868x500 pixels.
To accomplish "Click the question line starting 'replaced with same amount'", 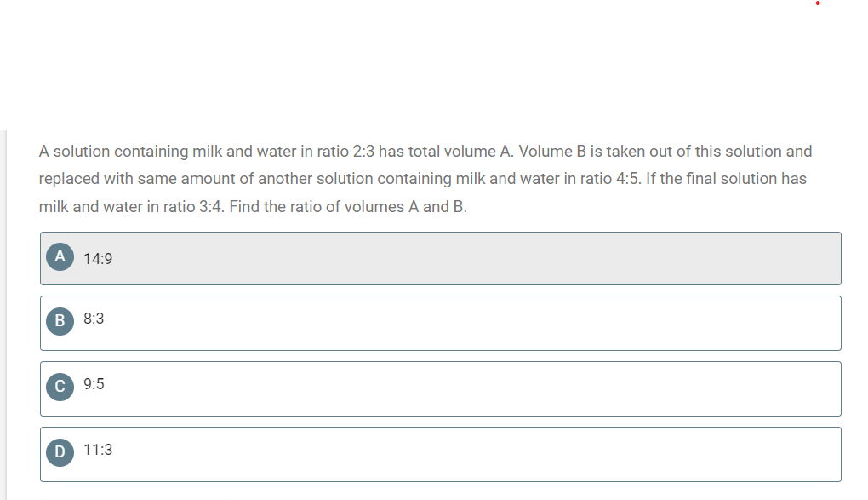I will coord(422,179).
